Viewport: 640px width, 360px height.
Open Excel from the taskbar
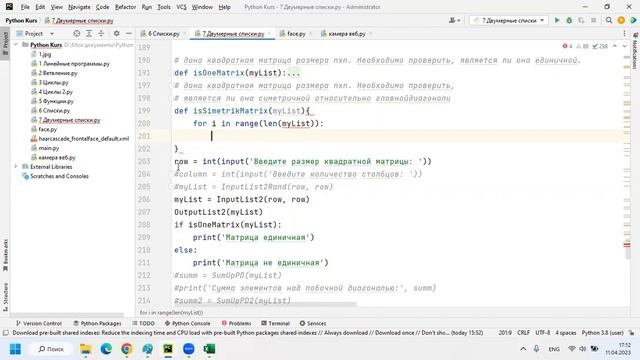[209, 349]
